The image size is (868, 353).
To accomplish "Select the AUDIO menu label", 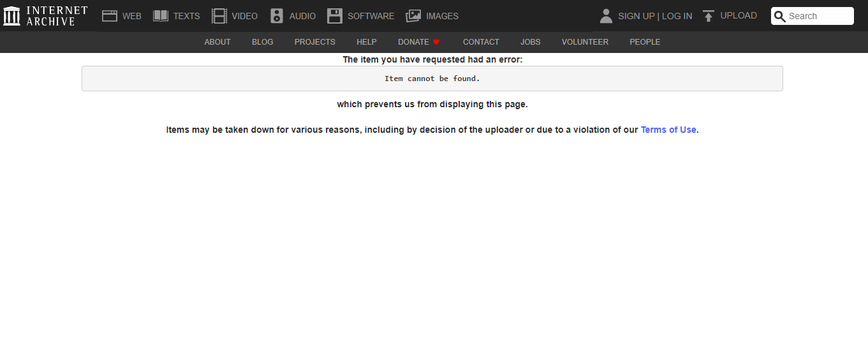I will click(x=302, y=16).
